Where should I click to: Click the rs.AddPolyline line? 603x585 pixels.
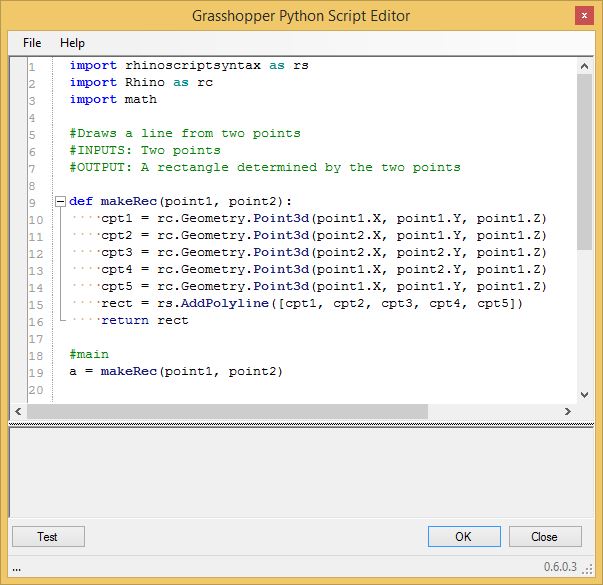[x=312, y=303]
